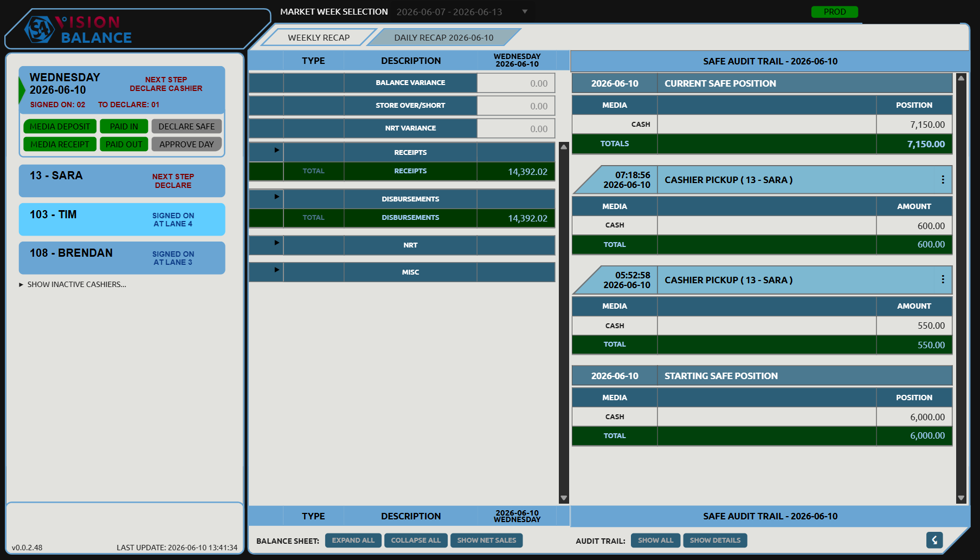980x560 pixels.
Task: Click the Balance Variance 0.00 field
Action: click(x=516, y=83)
